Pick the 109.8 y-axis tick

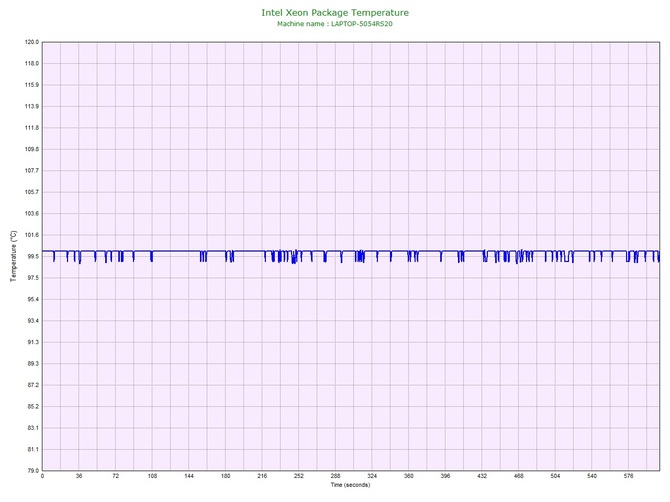[x=32, y=150]
